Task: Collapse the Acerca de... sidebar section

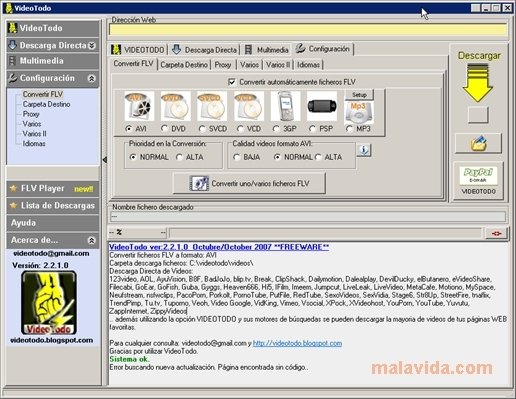Action: click(x=91, y=240)
